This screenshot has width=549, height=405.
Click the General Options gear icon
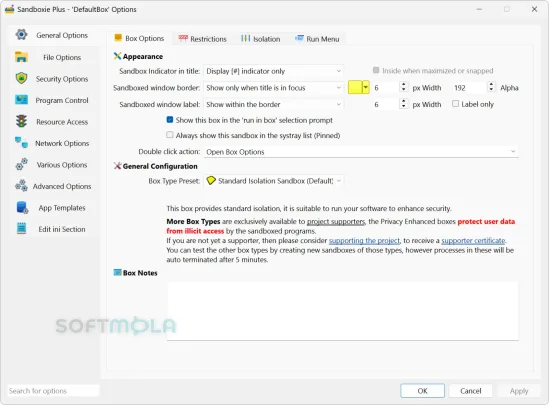tap(21, 35)
